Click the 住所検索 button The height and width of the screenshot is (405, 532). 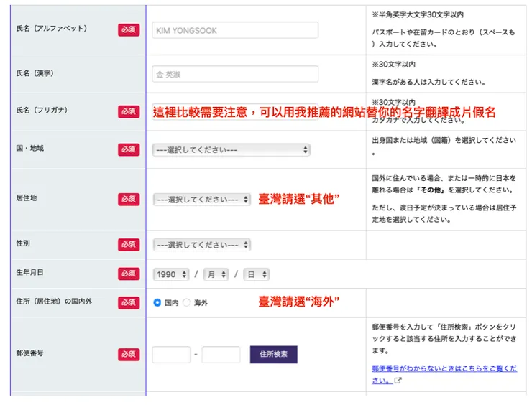click(x=274, y=355)
